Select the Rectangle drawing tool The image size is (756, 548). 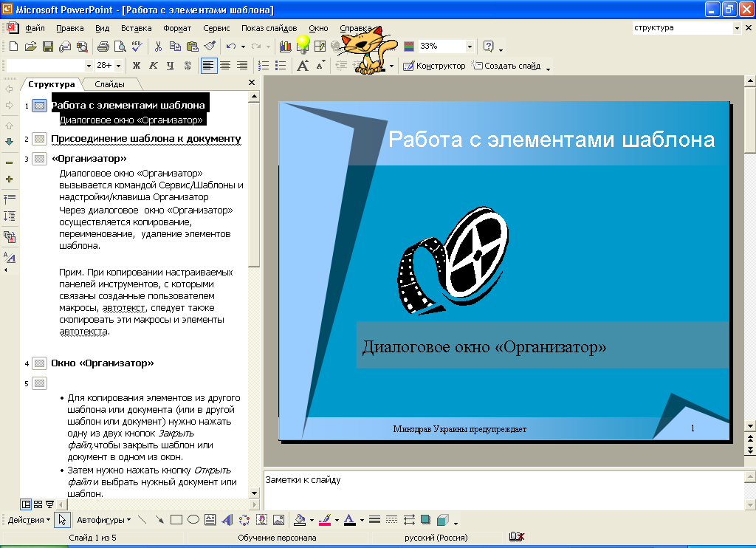coord(176,519)
